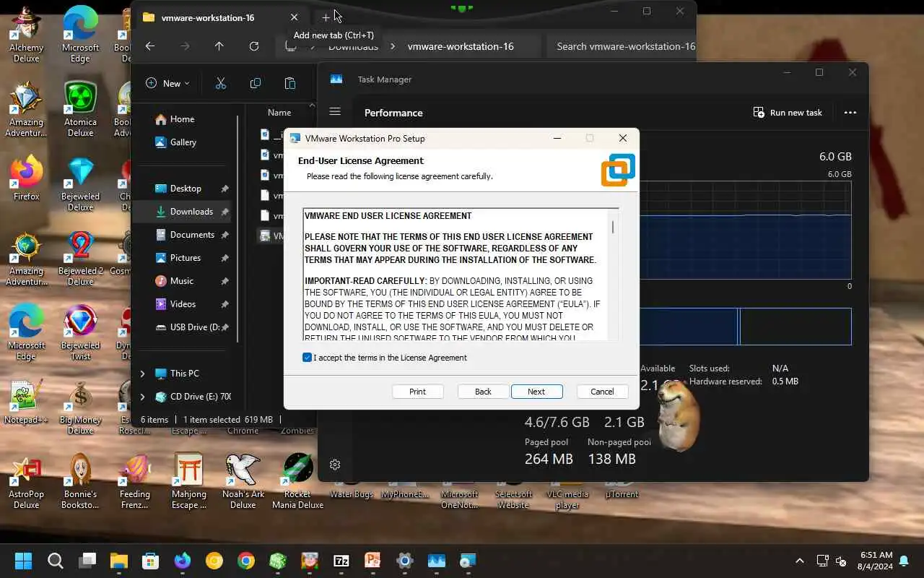Click the 6.0 GB memory usage graph
This screenshot has width=924, height=578.
coord(745,230)
